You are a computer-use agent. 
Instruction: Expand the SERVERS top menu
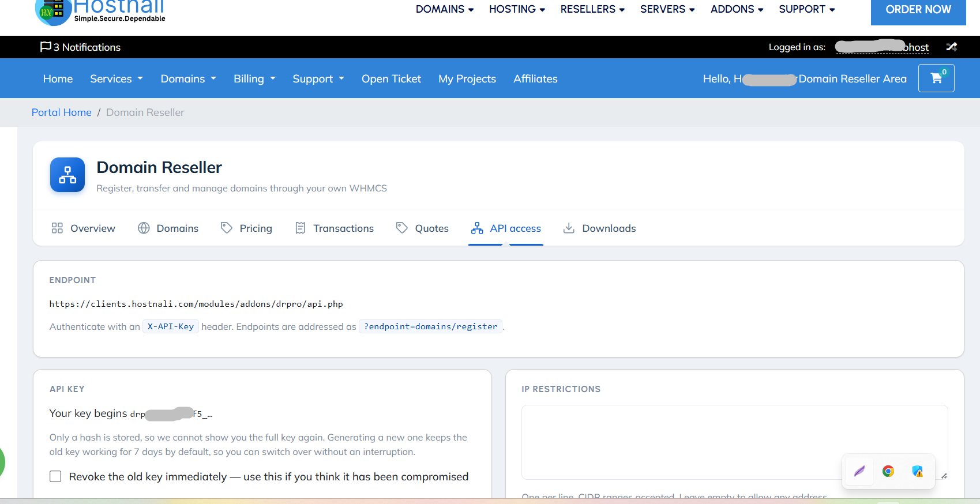click(x=667, y=9)
